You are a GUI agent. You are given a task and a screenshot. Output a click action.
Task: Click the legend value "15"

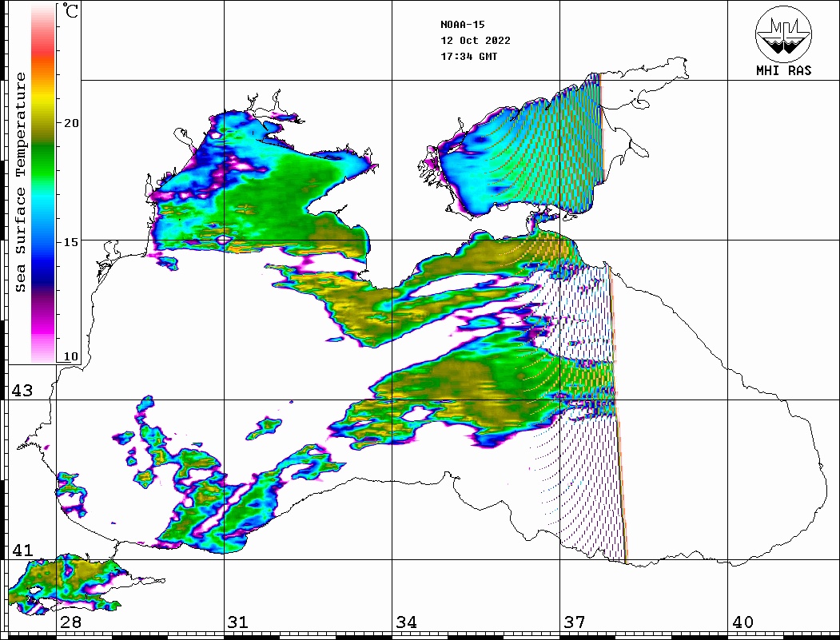[70, 242]
